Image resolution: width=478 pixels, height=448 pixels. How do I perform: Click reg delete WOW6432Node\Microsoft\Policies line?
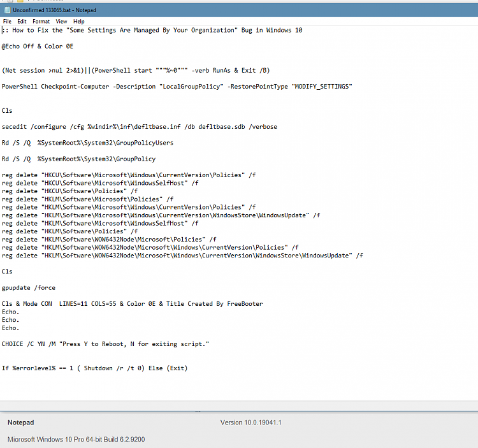(x=109, y=240)
